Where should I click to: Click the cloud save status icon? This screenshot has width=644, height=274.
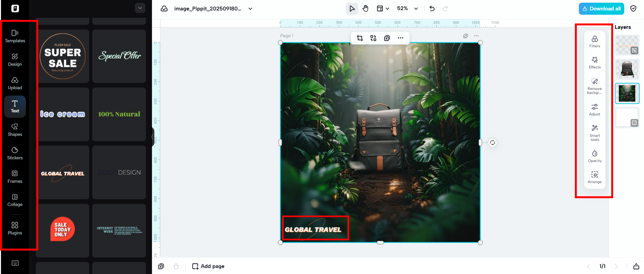click(x=164, y=9)
